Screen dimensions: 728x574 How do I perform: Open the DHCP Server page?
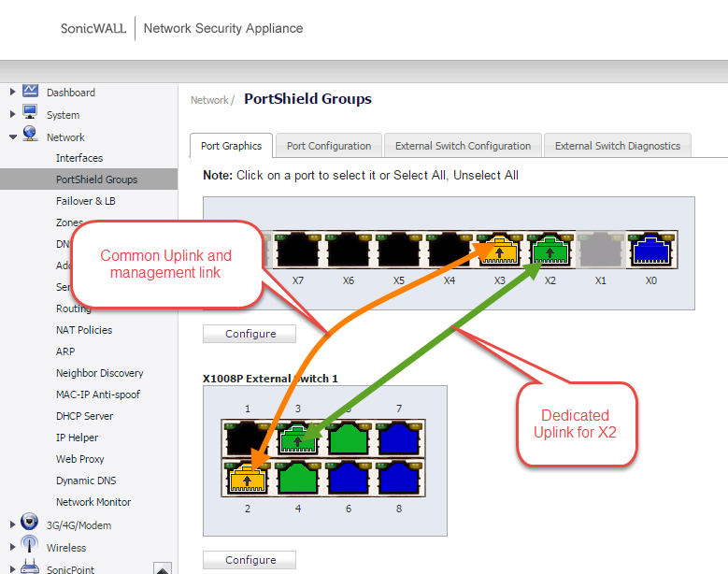coord(84,416)
